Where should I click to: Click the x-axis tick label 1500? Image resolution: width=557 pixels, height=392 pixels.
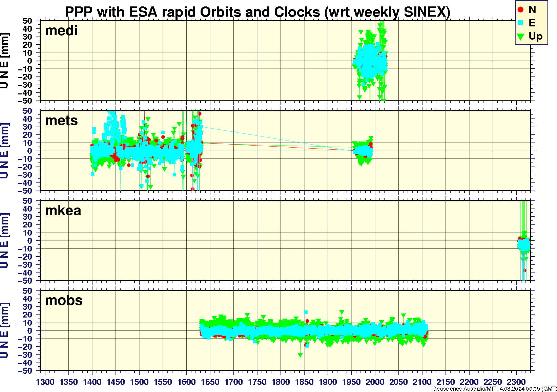pyautogui.click(x=139, y=382)
